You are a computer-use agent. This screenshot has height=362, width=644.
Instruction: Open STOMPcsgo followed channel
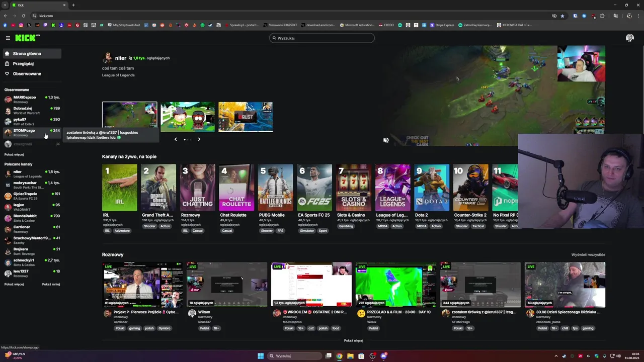(x=31, y=132)
